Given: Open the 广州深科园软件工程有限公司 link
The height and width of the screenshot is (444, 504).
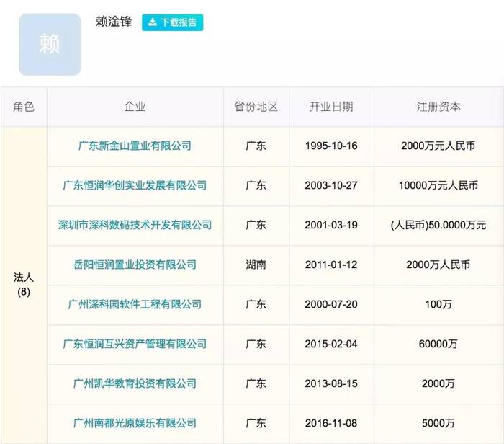Looking at the screenshot, I should tap(135, 304).
